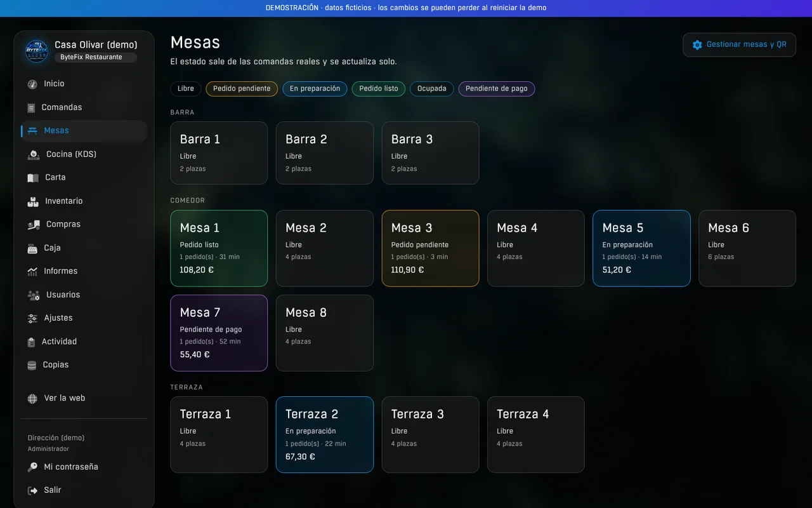Click the Inicio compass icon in sidebar
Screen dimensions: 812x508
[x=32, y=84]
